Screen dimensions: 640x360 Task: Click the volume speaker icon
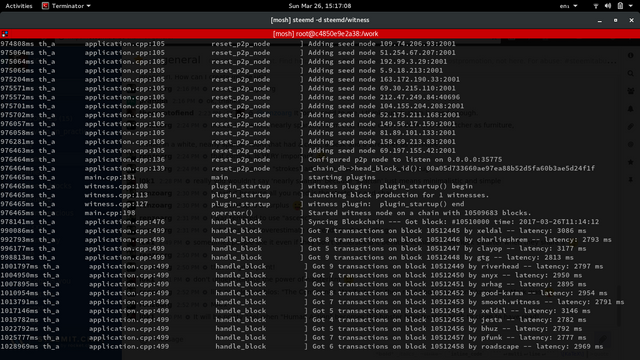(608, 6)
